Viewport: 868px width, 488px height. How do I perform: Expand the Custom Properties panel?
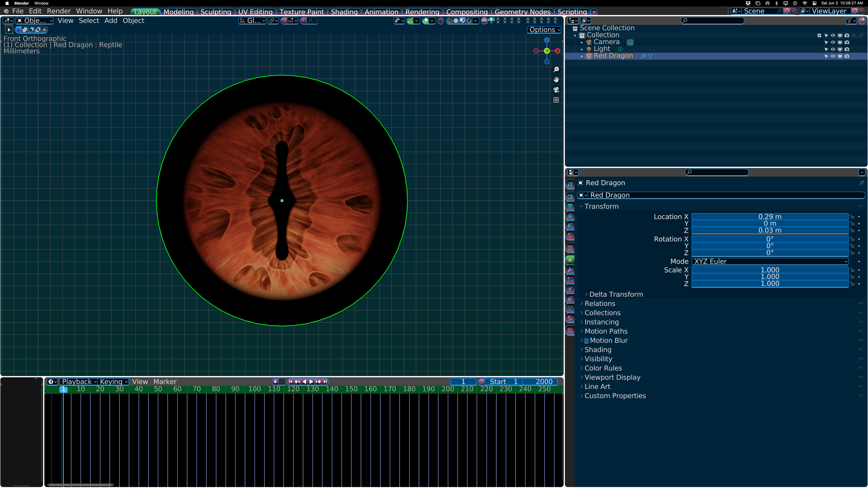click(x=615, y=396)
